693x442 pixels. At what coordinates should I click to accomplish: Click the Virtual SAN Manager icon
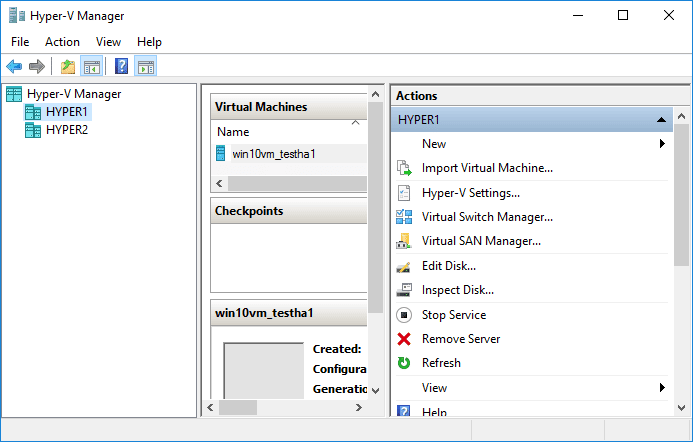tap(404, 241)
